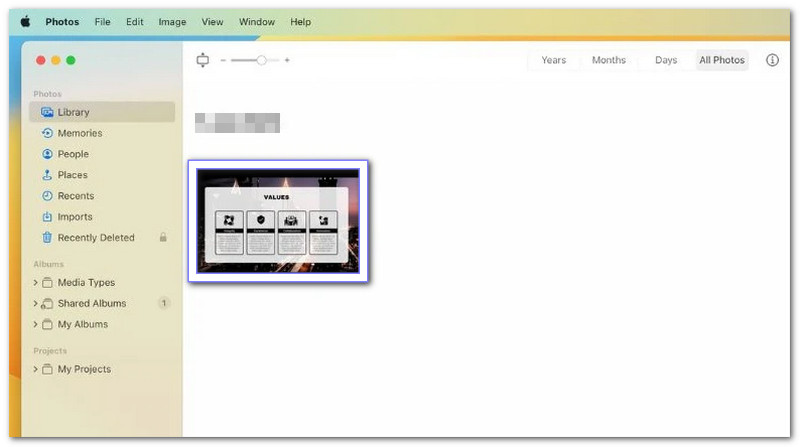This screenshot has height=447, width=800.
Task: Open the Imports icon in sidebar
Action: [47, 217]
